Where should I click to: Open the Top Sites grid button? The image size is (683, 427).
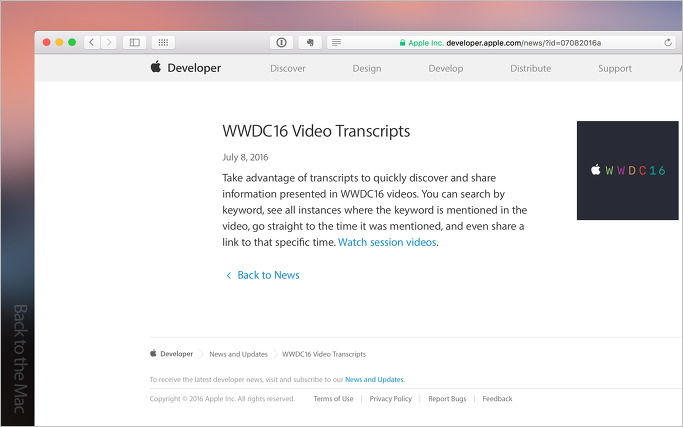point(163,42)
